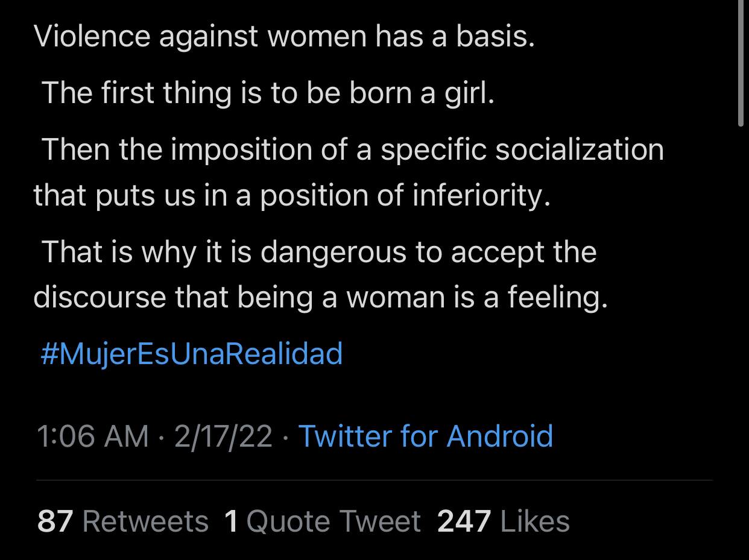Viewport: 749px width, 560px height.
Task: Click the 2/17/22 date
Action: click(223, 436)
